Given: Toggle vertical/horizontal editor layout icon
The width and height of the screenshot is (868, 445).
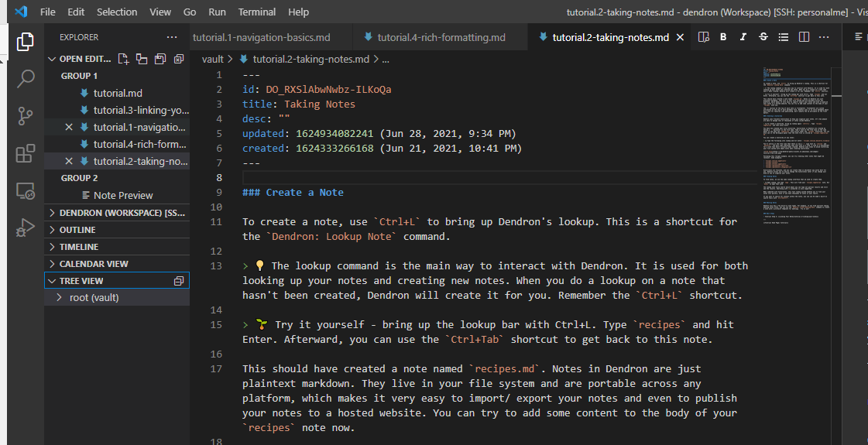Looking at the screenshot, I should [142, 59].
